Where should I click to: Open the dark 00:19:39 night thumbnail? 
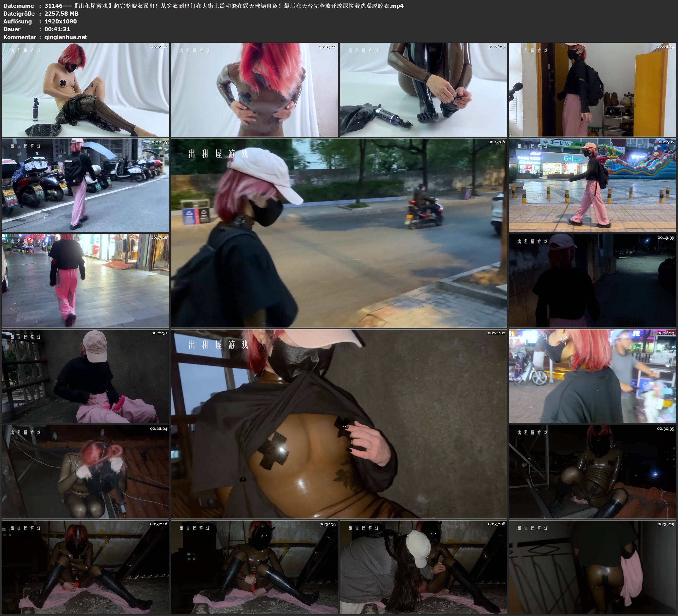pyautogui.click(x=592, y=280)
